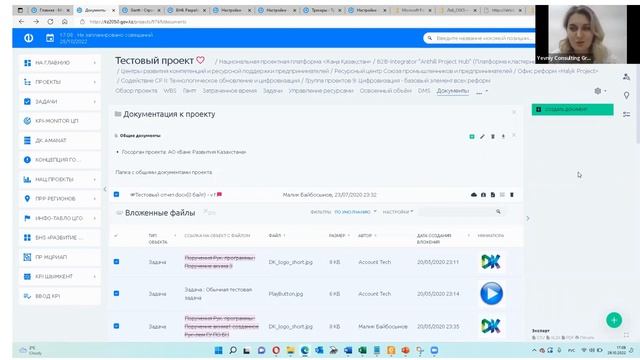The height and width of the screenshot is (360, 640).
Task: Expand the ПРОЕКТЫ menu chevron
Action: pos(95,82)
